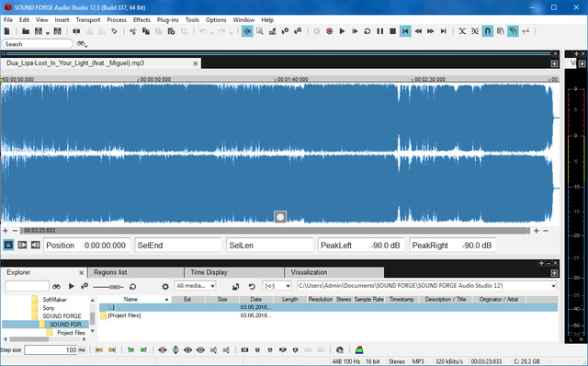Select the SoftMaker folder in tree
Image resolution: width=588 pixels, height=366 pixels.
54,300
